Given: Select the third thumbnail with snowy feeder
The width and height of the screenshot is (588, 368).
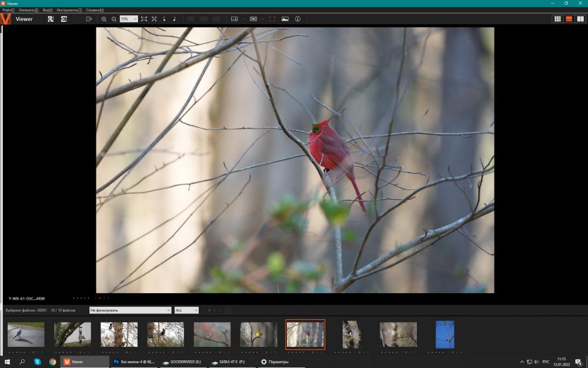Looking at the screenshot, I should (x=119, y=334).
